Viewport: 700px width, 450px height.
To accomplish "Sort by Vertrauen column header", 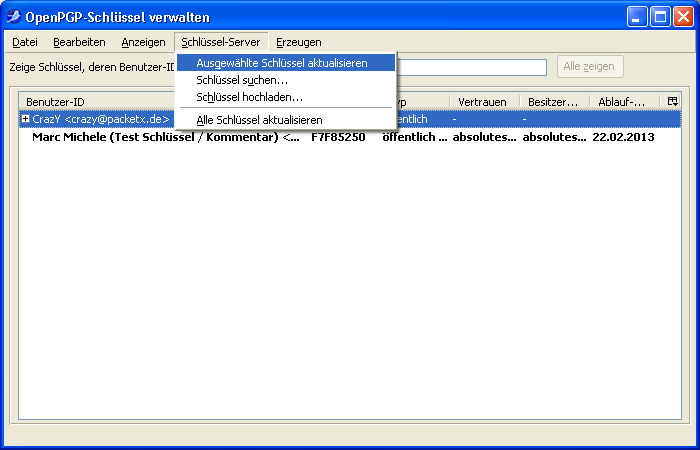I will [485, 102].
